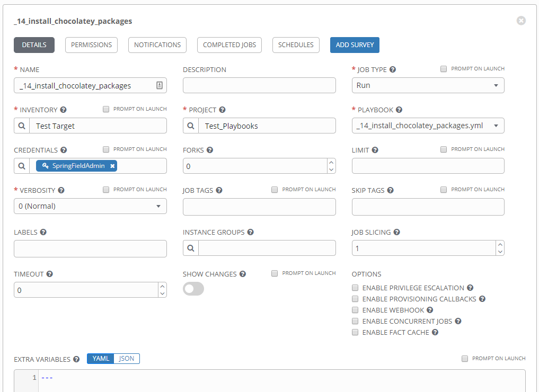539x392 pixels.
Task: Open the Permissions tab
Action: [92, 45]
